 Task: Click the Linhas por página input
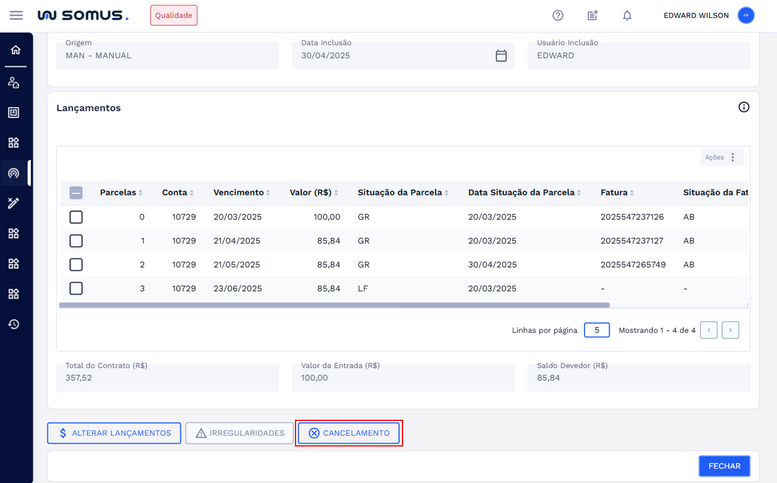click(x=596, y=330)
